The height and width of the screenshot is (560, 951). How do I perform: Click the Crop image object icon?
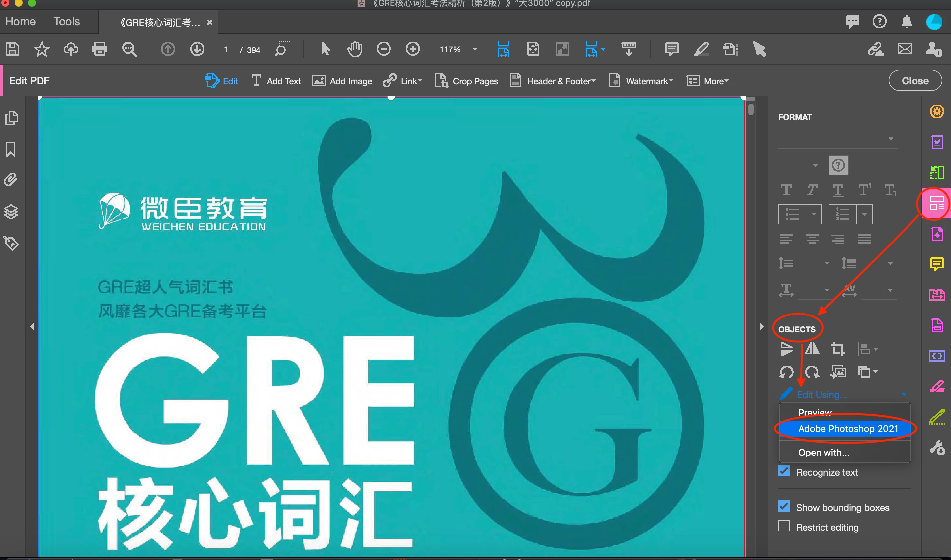tap(837, 349)
